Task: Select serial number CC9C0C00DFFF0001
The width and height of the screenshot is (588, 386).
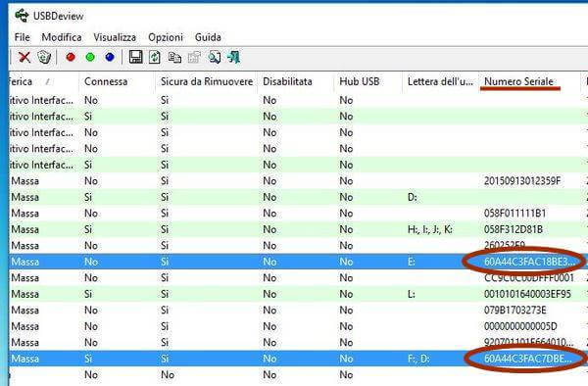Action: (x=529, y=277)
